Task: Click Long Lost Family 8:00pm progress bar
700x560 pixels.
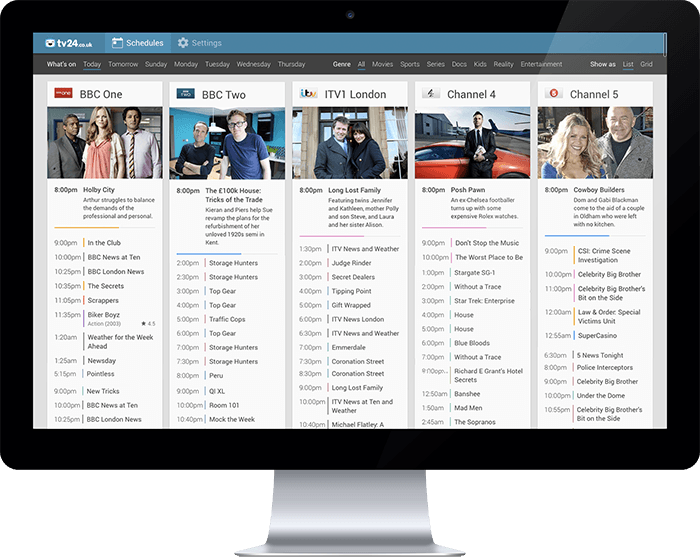Action: tap(350, 236)
